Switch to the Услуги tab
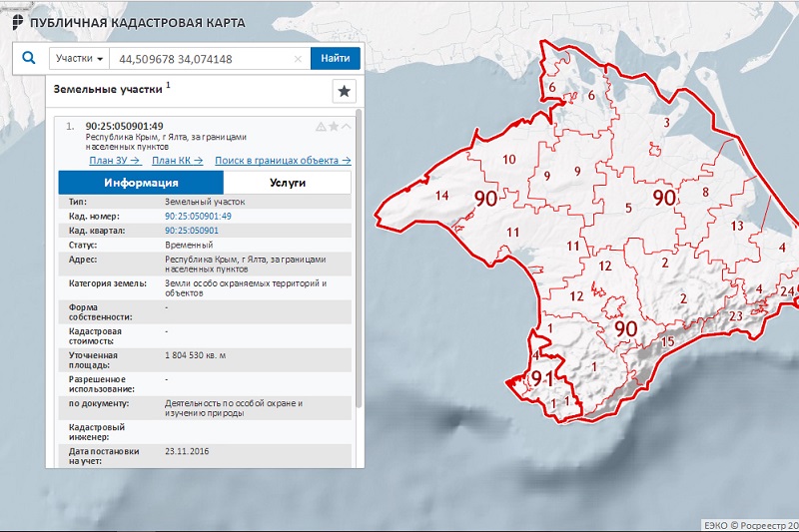The image size is (799, 532). pos(288,183)
